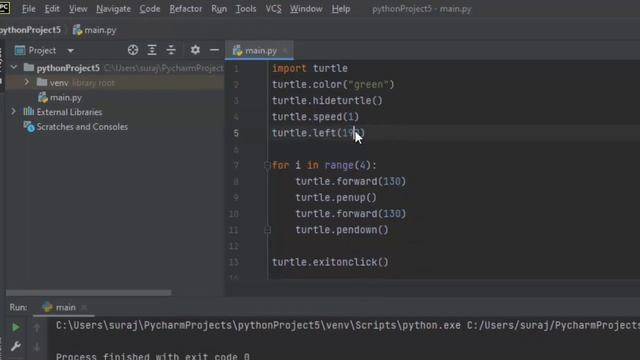Click the venv folder icon
The height and width of the screenshot is (360, 640).
(x=42, y=82)
